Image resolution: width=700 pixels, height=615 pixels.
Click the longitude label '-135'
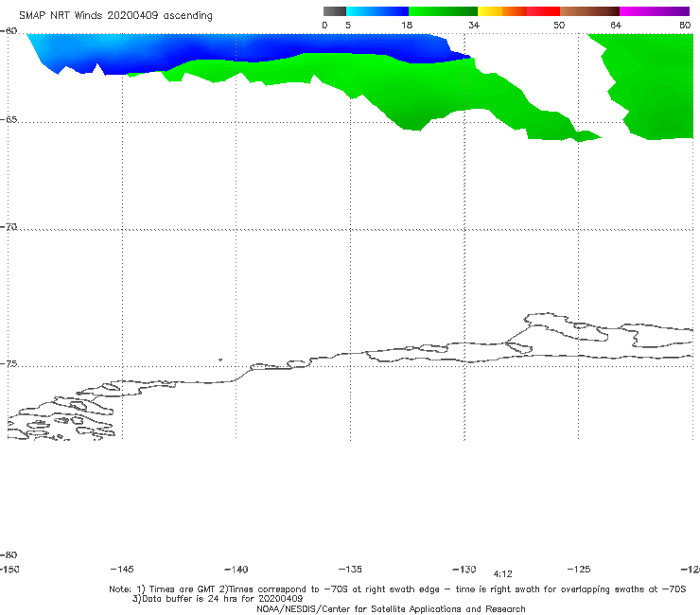(x=350, y=570)
